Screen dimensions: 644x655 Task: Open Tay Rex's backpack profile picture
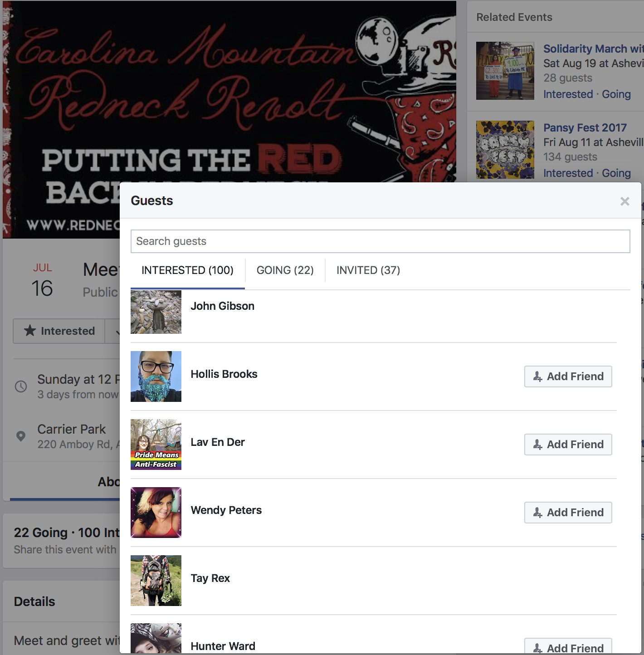click(156, 581)
